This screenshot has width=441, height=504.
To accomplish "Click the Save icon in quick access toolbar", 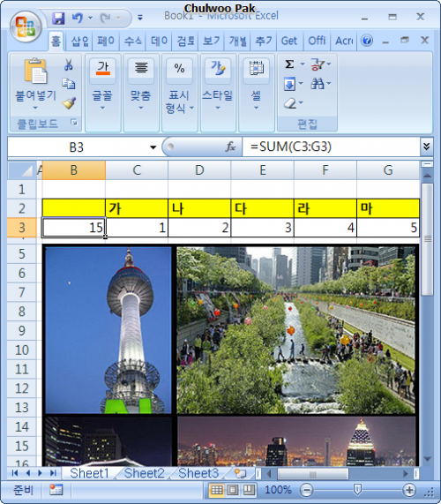I will [x=58, y=18].
